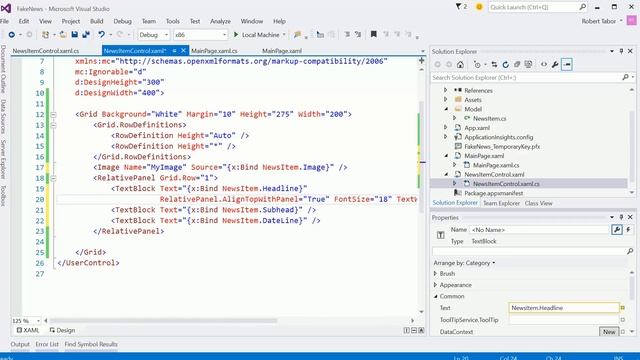Click the Collapse All icon in Solution Explorer
The width and height of the screenshot is (640, 360).
coord(517,64)
